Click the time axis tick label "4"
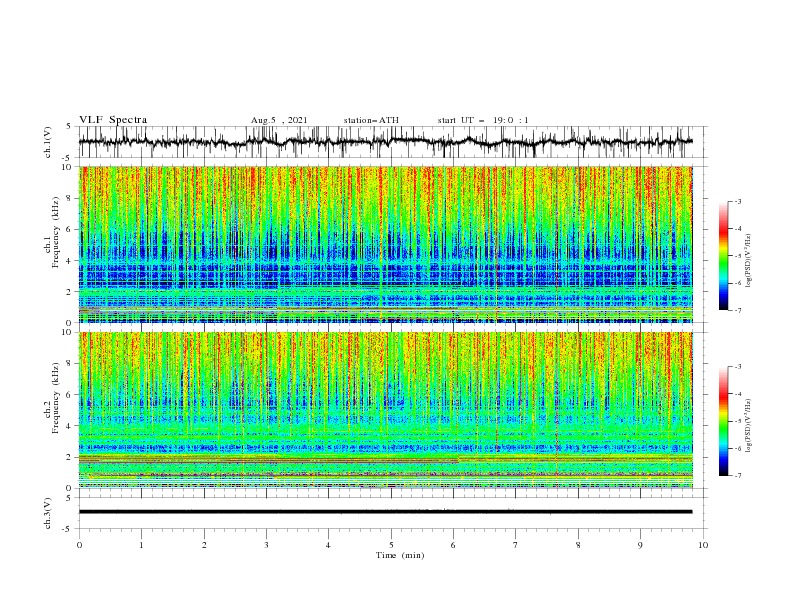 pos(328,545)
